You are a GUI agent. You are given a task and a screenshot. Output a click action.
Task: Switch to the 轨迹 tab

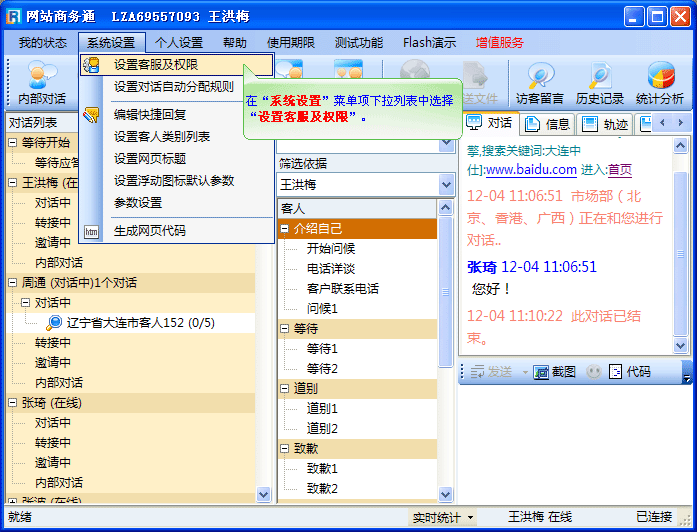pos(605,124)
